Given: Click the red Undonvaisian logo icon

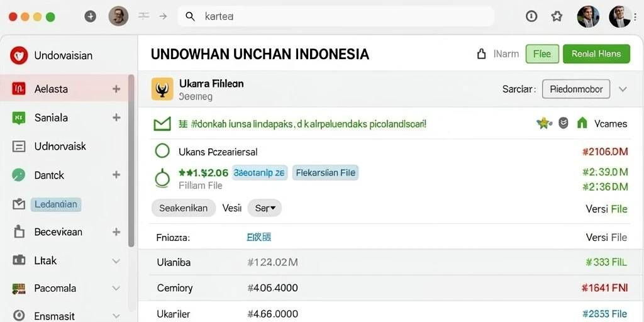Looking at the screenshot, I should [x=19, y=55].
